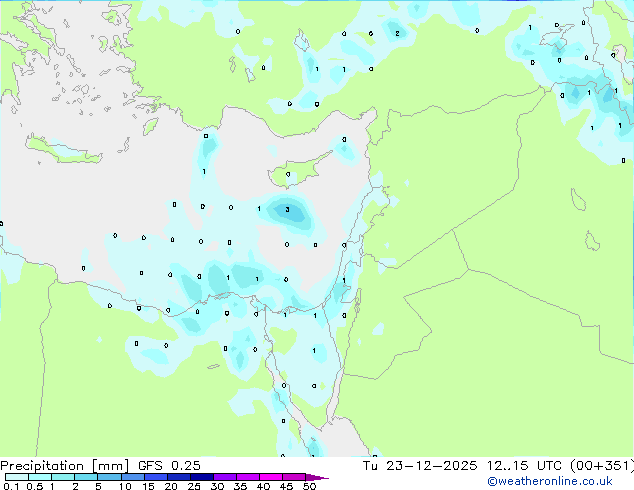
Task: Click the legend label '40'
Action: click(263, 486)
